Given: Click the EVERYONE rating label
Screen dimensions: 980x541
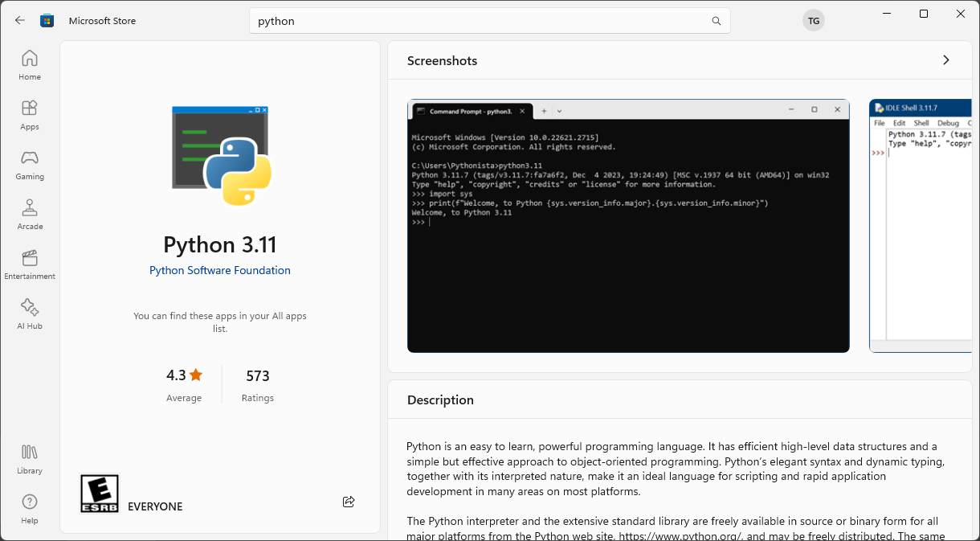Looking at the screenshot, I should click(x=155, y=506).
